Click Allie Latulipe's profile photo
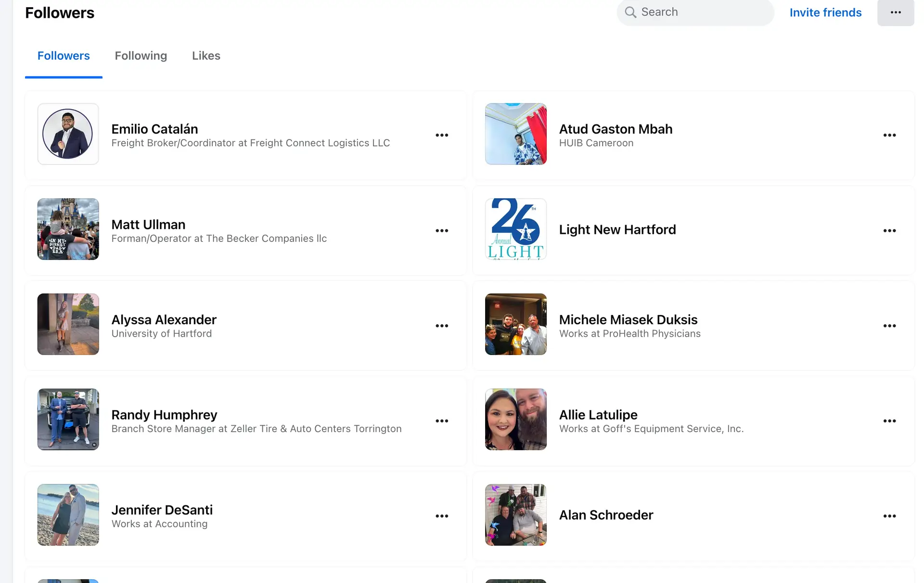 click(515, 419)
